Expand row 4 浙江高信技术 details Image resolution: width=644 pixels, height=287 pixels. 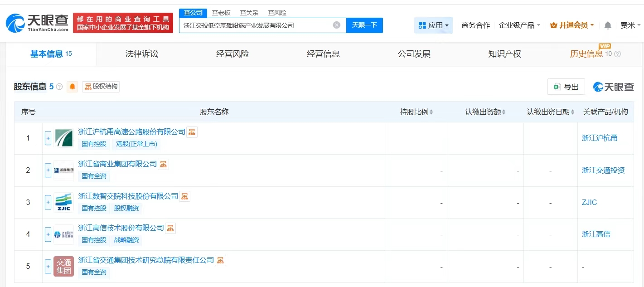pyautogui.click(x=48, y=234)
